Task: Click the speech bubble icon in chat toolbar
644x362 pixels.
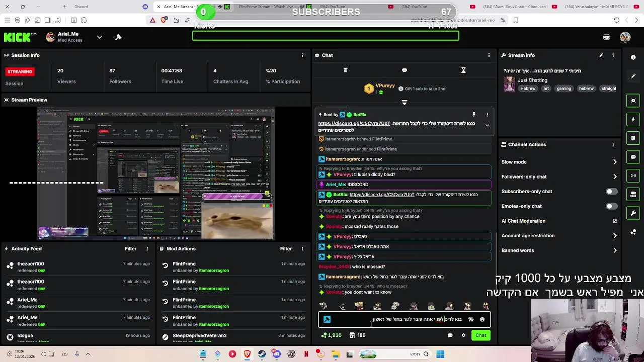Action: (405, 70)
